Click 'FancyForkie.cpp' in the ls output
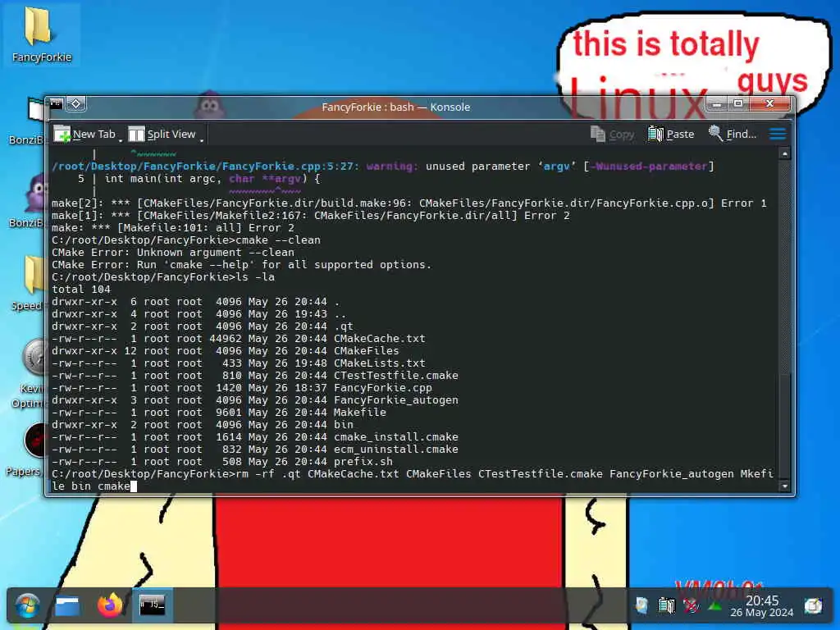 [382, 388]
